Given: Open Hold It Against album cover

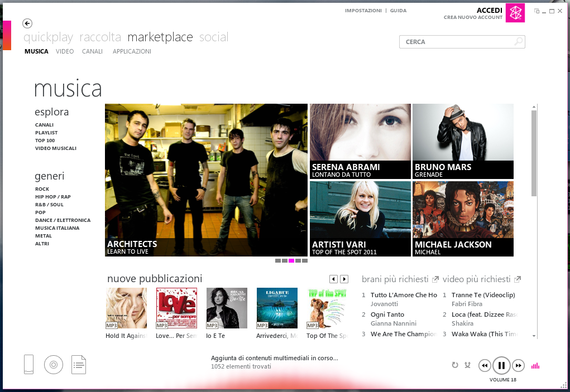Looking at the screenshot, I should (126, 308).
